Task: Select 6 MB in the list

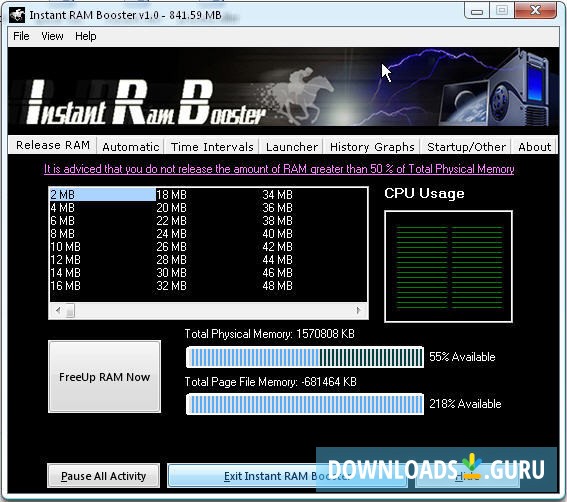Action: click(x=62, y=221)
